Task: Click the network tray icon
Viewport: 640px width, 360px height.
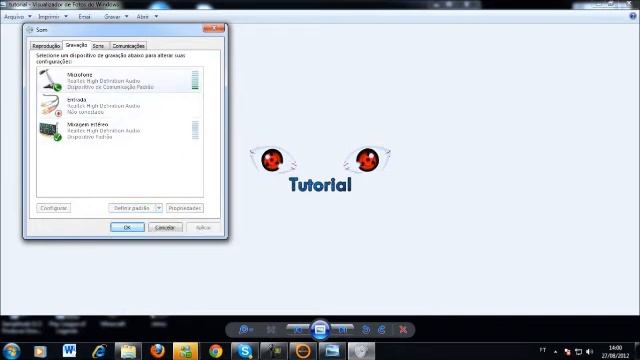Action: (578, 352)
